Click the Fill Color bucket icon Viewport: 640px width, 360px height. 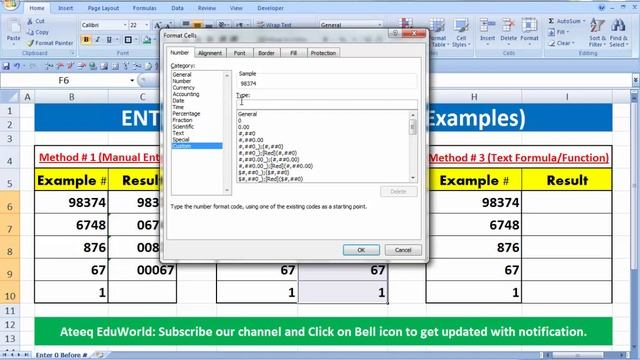[147, 40]
